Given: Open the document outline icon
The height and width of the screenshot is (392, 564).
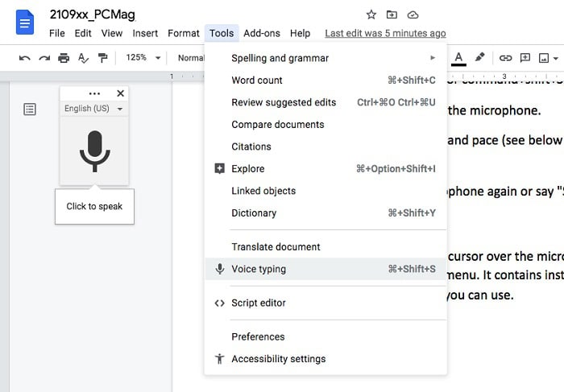Looking at the screenshot, I should 30,109.
